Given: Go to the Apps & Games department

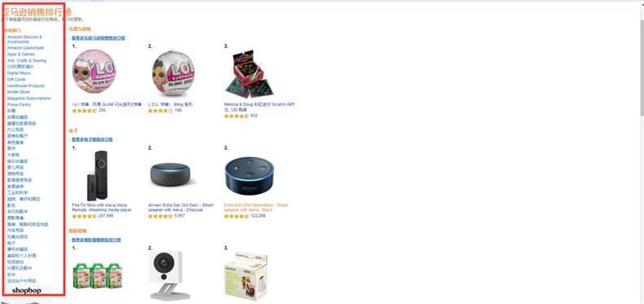Looking at the screenshot, I should point(21,55).
